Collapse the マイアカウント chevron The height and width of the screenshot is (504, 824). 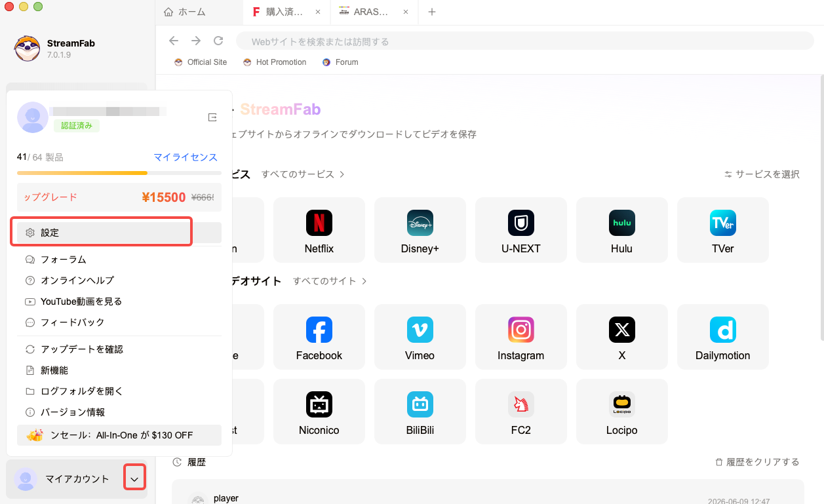(x=134, y=479)
